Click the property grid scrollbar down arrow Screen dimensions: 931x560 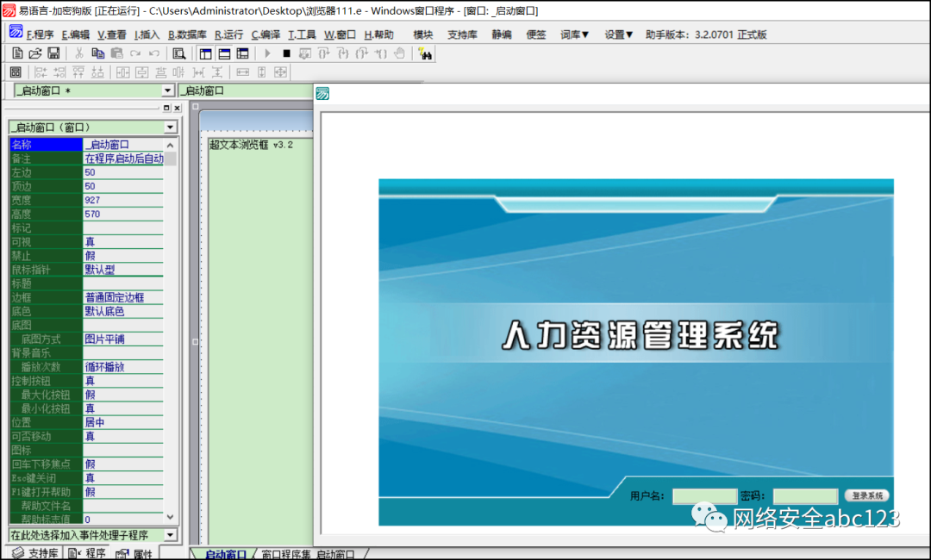point(171,517)
